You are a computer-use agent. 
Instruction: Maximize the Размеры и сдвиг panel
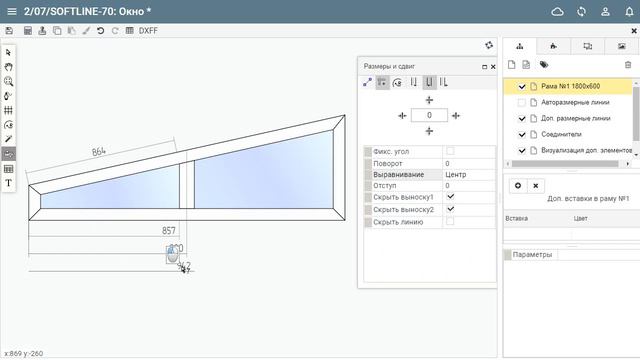pos(484,67)
